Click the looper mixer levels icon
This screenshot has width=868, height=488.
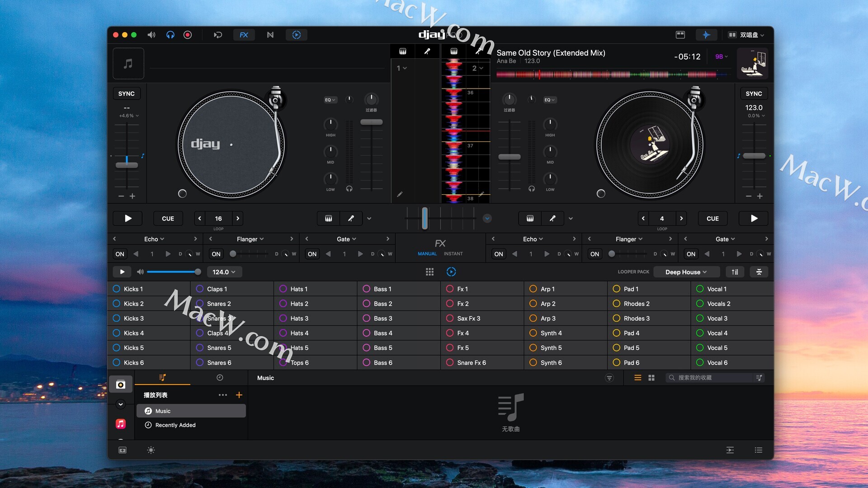735,272
